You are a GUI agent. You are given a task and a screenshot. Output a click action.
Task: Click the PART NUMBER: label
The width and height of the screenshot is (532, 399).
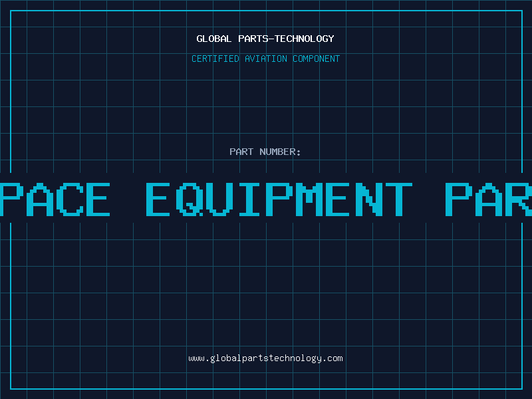tap(265, 152)
